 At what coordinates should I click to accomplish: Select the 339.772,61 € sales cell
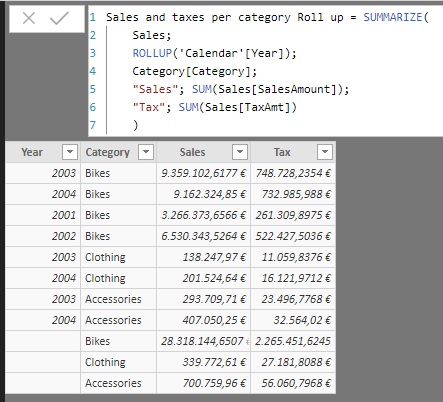coord(203,362)
